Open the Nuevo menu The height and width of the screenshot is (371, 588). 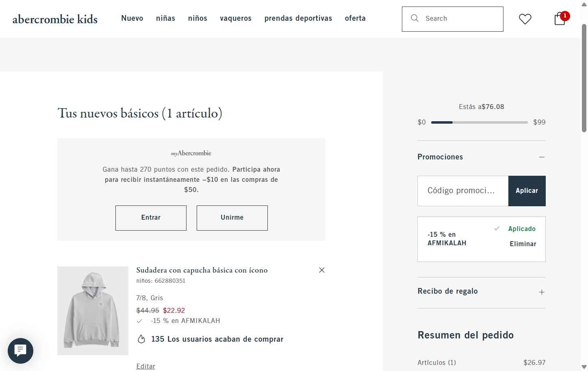pyautogui.click(x=132, y=18)
